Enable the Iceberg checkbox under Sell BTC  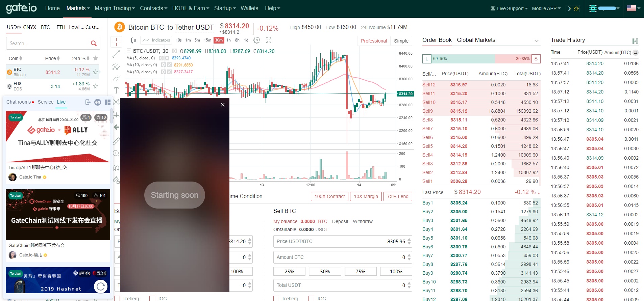pos(276,299)
